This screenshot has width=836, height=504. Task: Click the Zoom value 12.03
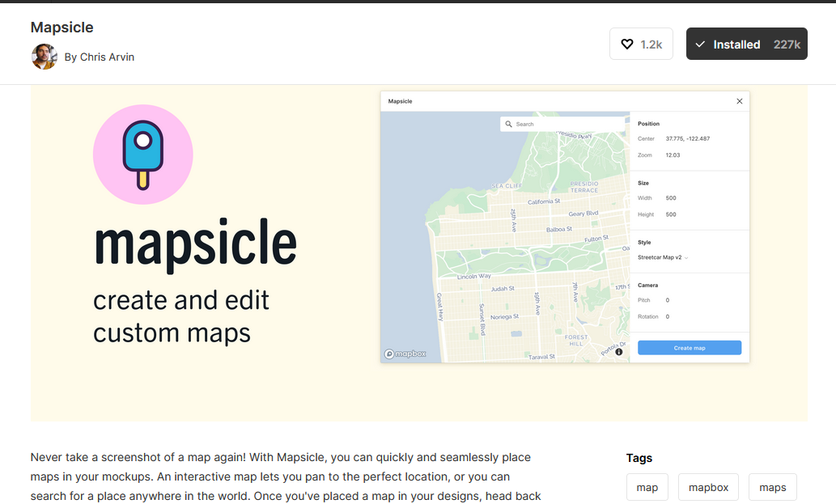pos(673,155)
